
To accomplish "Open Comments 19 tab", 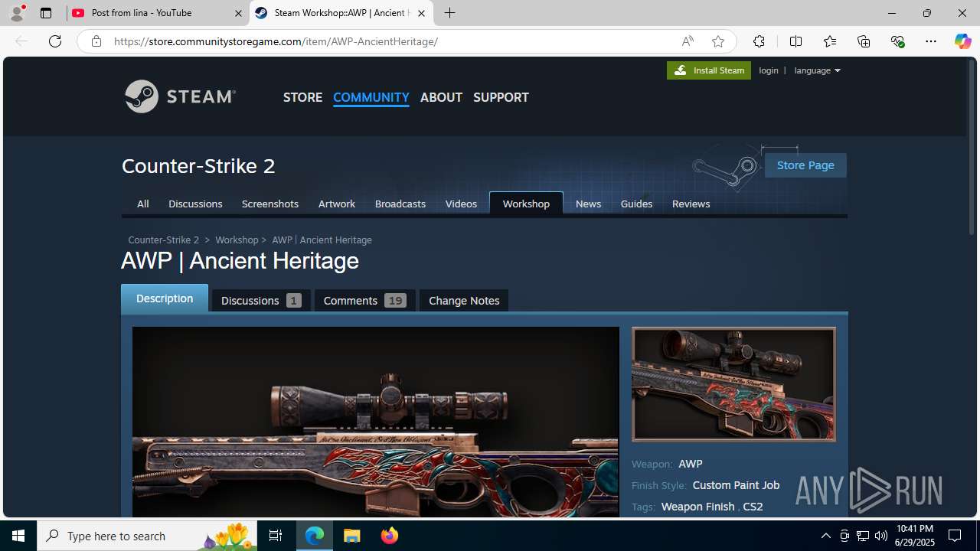I will point(364,300).
